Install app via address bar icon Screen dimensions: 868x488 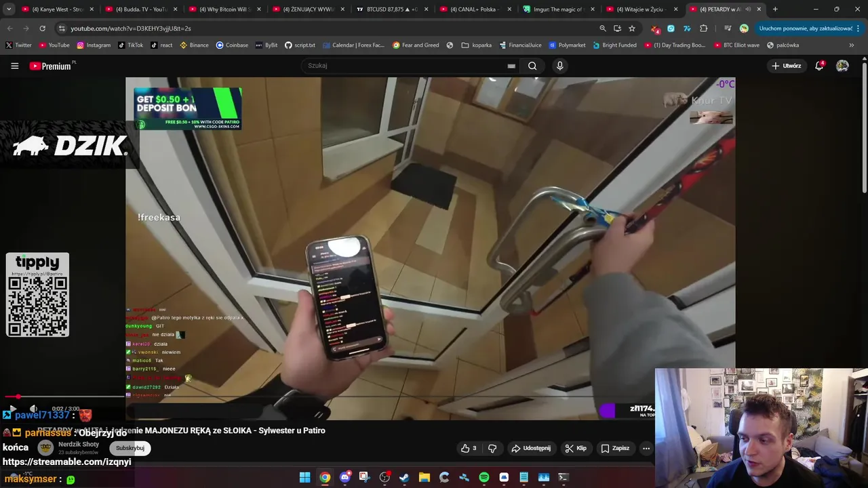pos(617,28)
